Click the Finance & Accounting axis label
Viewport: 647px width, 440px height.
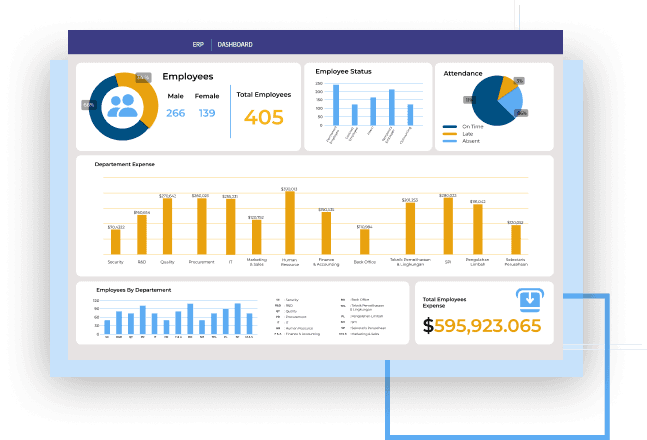click(x=326, y=262)
